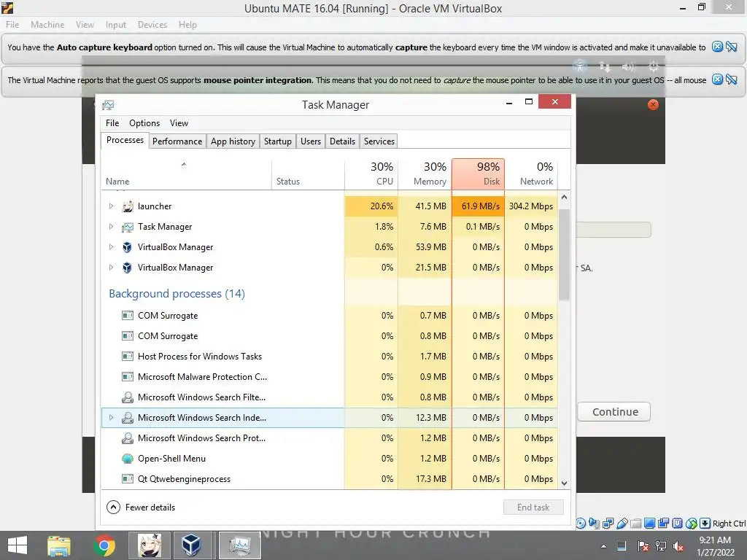Open the Windows Start button
Screen dimensions: 747x560
tap(18, 545)
